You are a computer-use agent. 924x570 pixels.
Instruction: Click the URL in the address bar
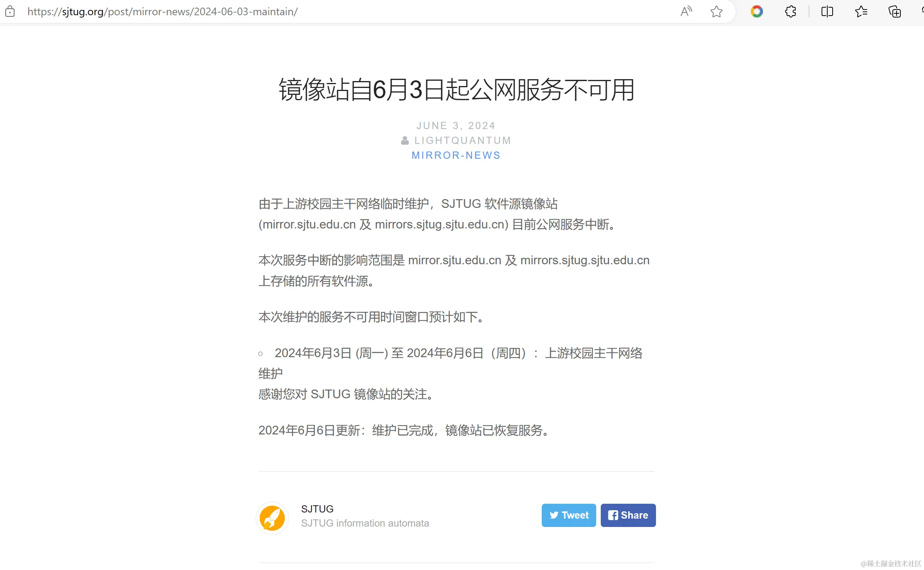[163, 11]
